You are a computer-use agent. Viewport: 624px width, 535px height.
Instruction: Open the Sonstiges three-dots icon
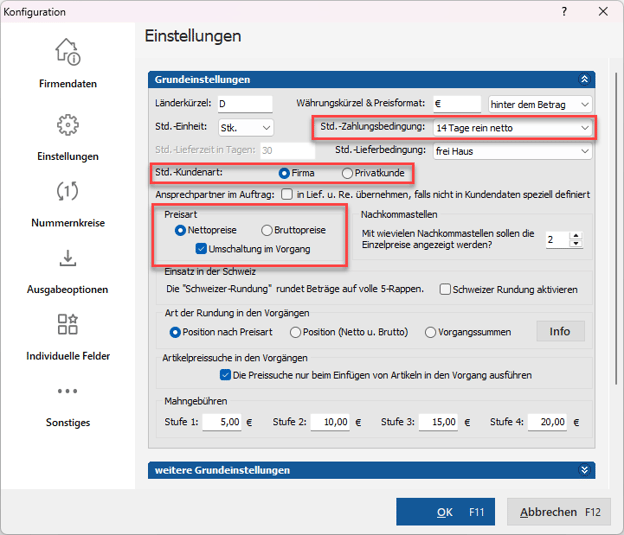[68, 391]
